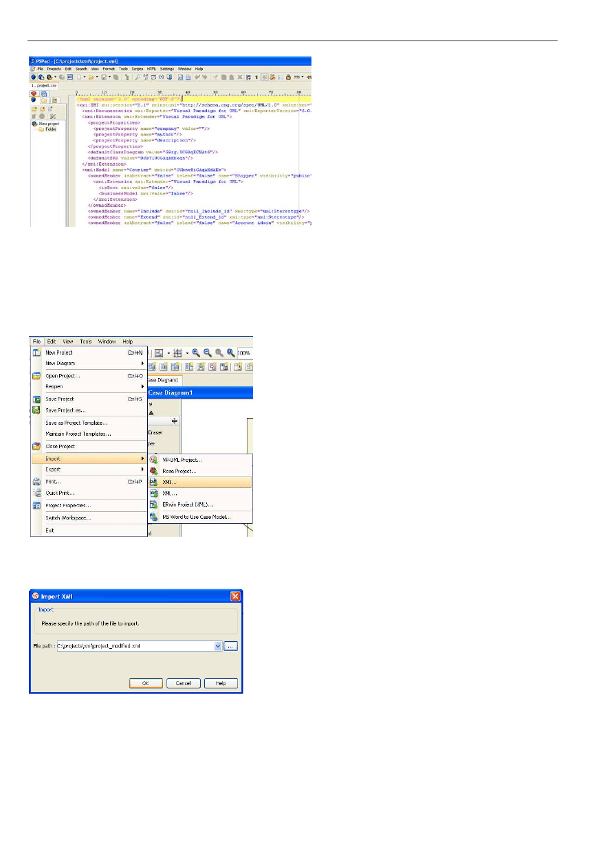Open the Settings menu in PSPad
This screenshot has width=614, height=868.
[167, 69]
